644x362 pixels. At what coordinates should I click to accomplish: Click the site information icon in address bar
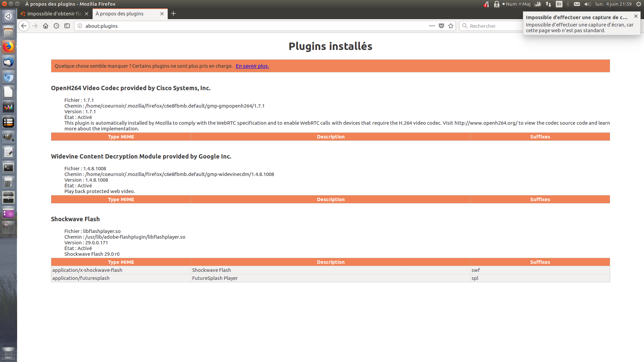[80, 26]
